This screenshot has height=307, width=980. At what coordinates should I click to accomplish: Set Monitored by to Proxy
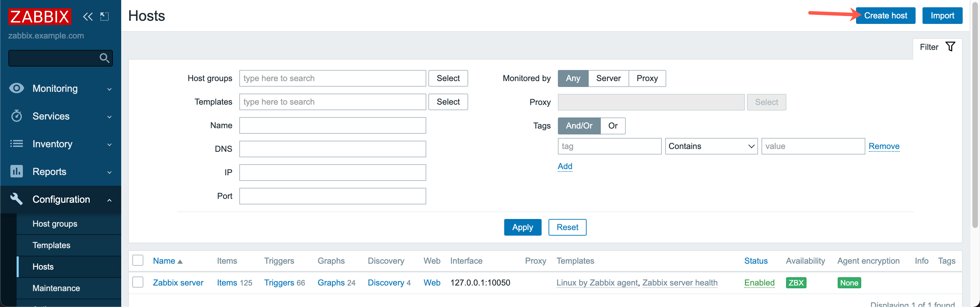(x=647, y=78)
